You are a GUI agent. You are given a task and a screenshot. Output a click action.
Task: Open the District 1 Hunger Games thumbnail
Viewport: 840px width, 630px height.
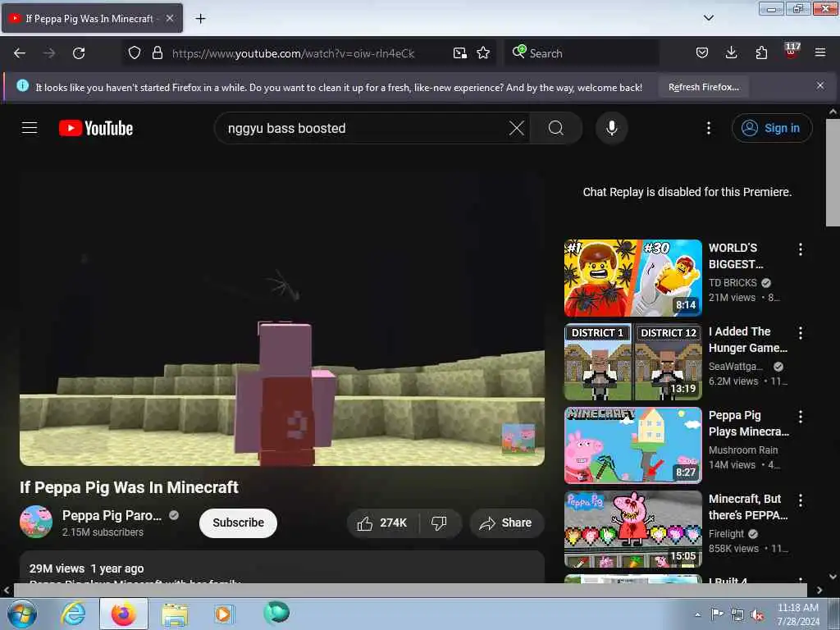tap(632, 362)
